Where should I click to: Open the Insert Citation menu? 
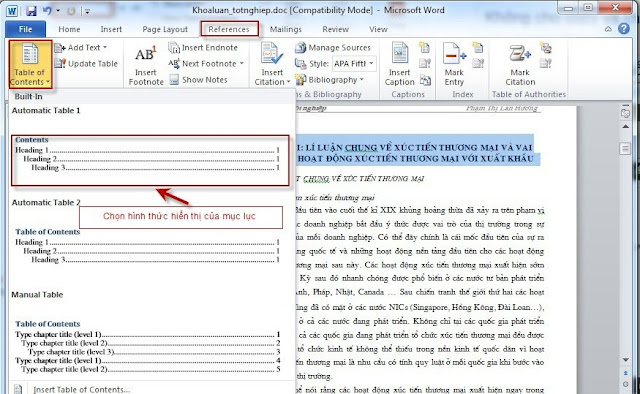click(x=272, y=65)
